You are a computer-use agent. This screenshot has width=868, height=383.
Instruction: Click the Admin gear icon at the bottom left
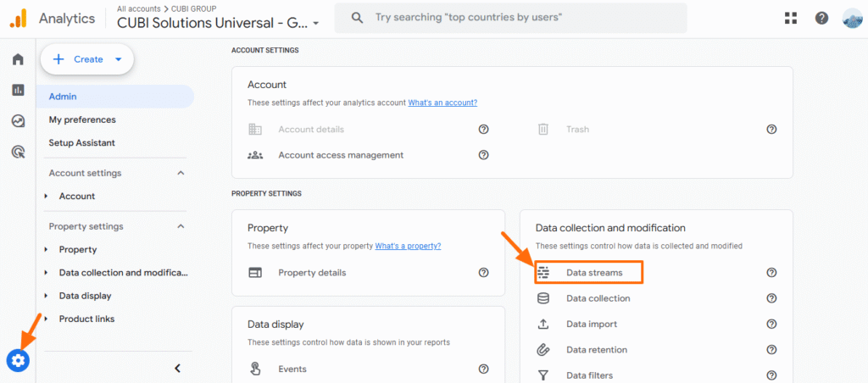(x=18, y=361)
